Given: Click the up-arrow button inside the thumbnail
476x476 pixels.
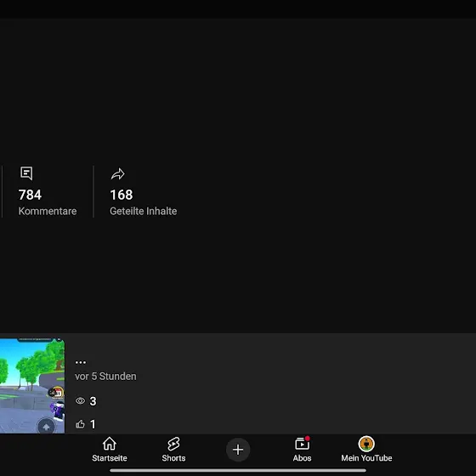Looking at the screenshot, I should [x=46, y=427].
